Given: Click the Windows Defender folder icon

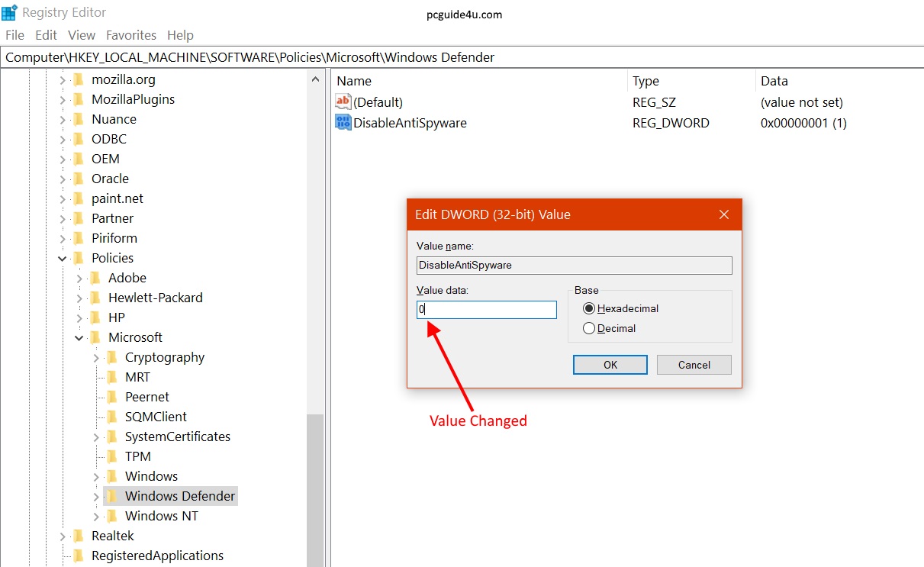Looking at the screenshot, I should (x=112, y=496).
